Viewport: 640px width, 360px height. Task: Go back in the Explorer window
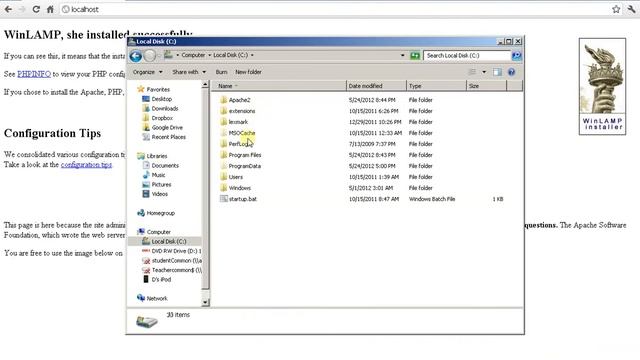pyautogui.click(x=136, y=56)
